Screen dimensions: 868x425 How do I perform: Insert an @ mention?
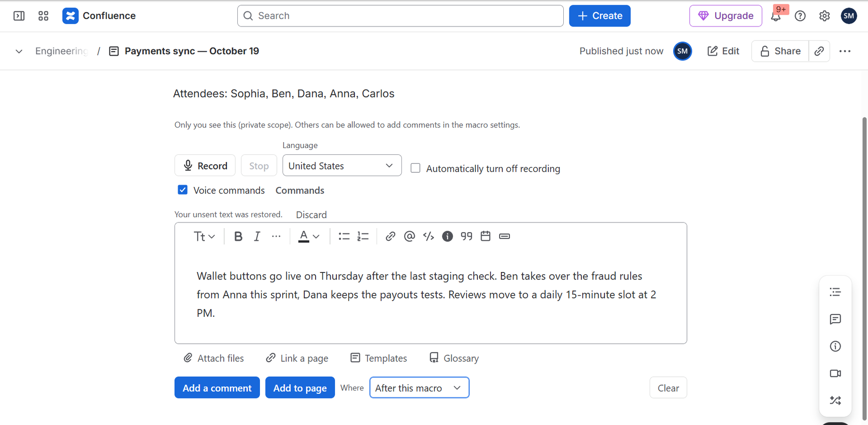pos(409,236)
